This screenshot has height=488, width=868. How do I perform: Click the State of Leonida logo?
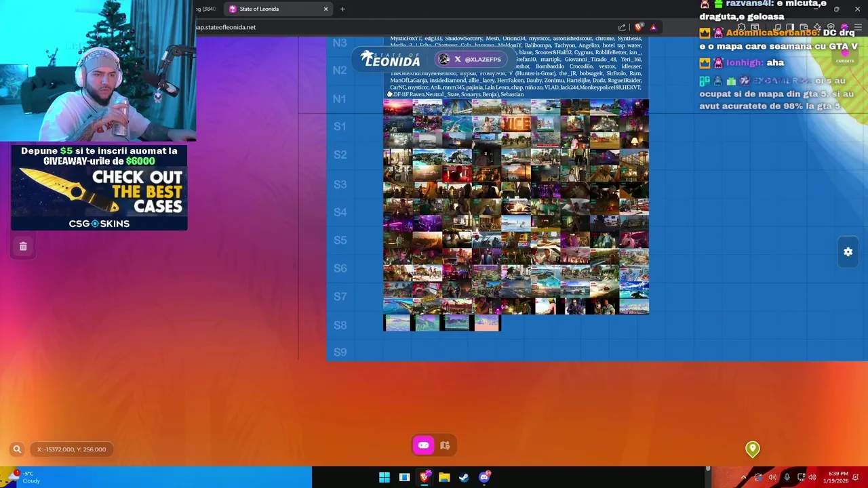(391, 59)
